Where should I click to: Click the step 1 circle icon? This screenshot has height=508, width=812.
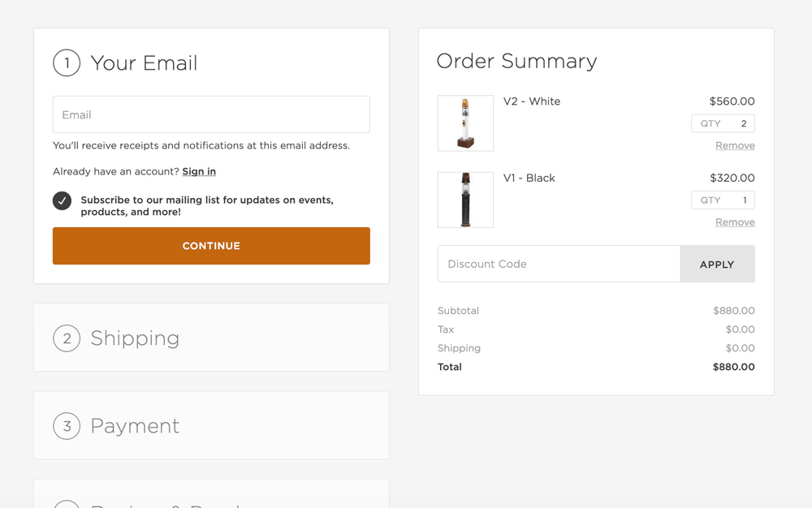tap(67, 63)
